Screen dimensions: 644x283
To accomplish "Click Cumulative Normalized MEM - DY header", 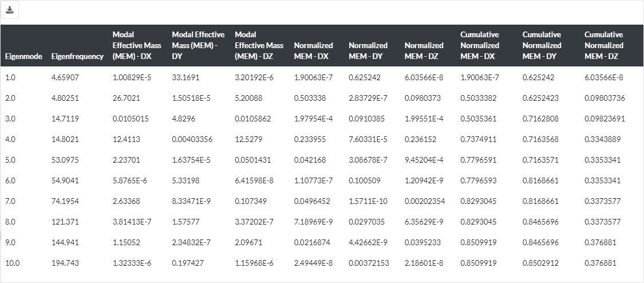I will 542,45.
